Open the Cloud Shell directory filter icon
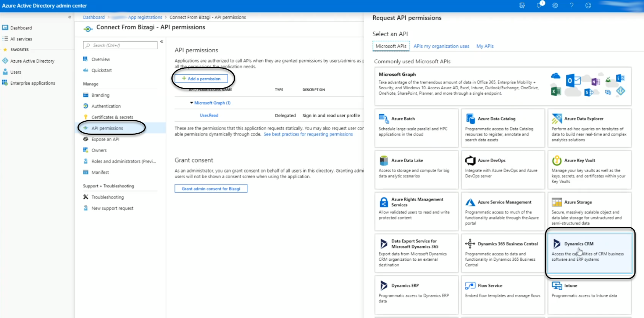 point(522,5)
